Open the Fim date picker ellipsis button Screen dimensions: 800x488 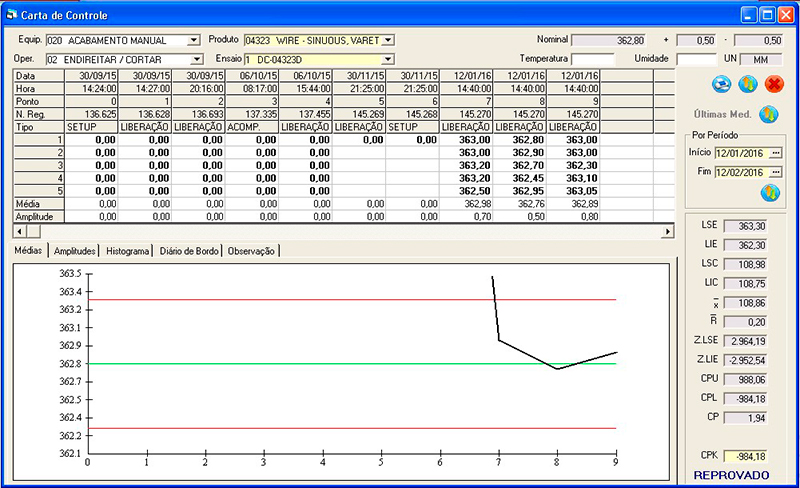click(x=776, y=173)
